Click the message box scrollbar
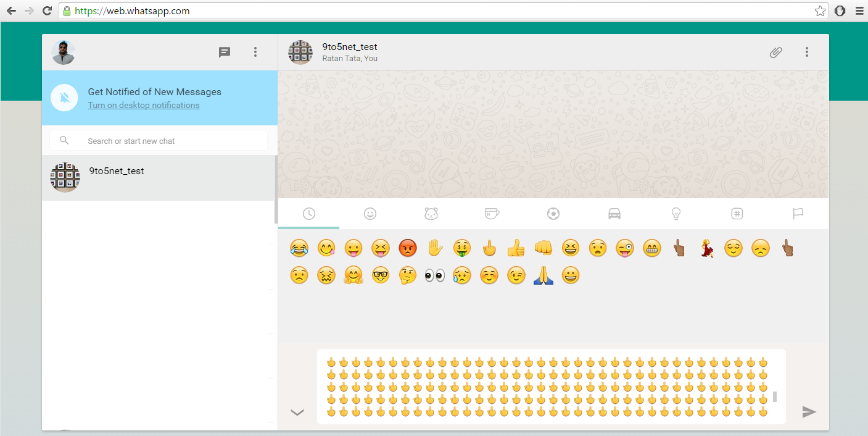This screenshot has width=868, height=436. coord(775,396)
